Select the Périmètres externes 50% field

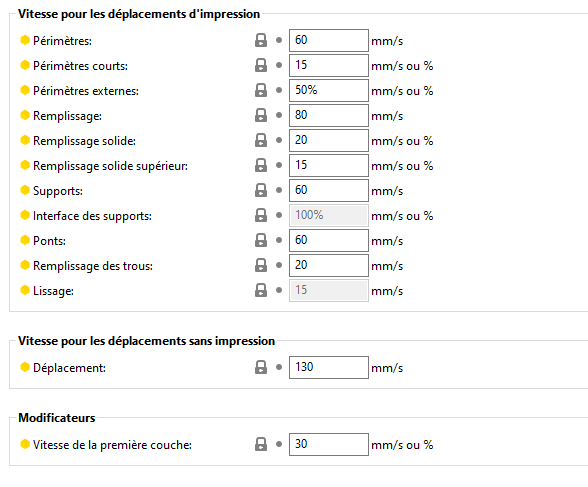pyautogui.click(x=329, y=90)
